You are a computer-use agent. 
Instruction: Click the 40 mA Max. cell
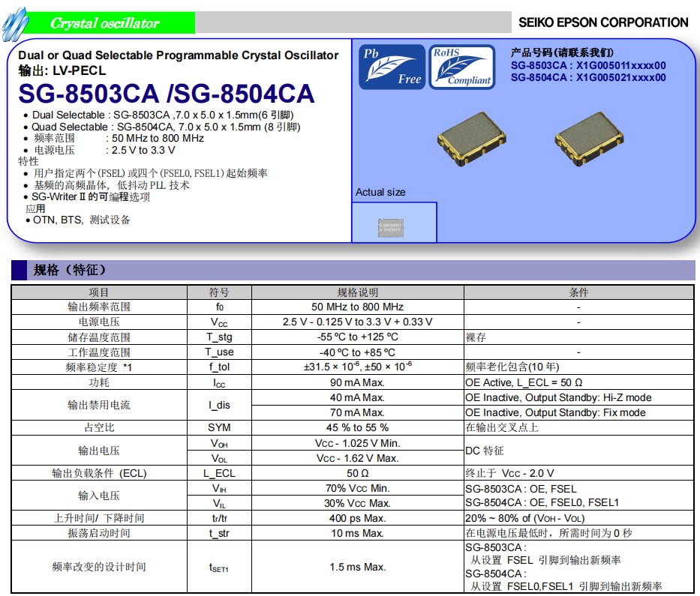coord(358,397)
